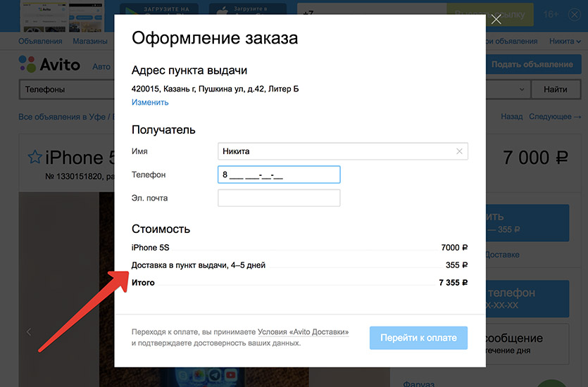
Task: Open the Магазины tab in top navigation
Action: (90, 42)
